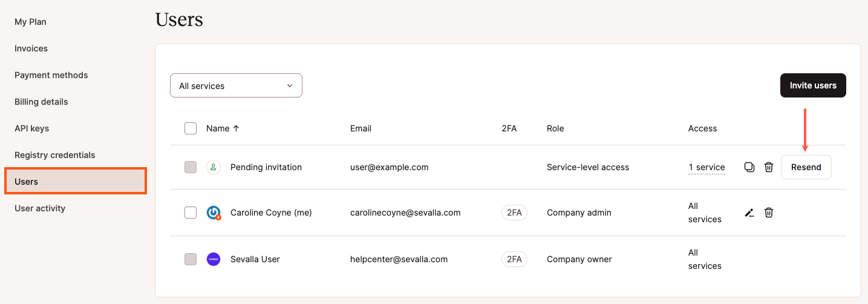Click Sevalla User's purple avatar
The height and width of the screenshot is (304, 868).
[x=213, y=259]
